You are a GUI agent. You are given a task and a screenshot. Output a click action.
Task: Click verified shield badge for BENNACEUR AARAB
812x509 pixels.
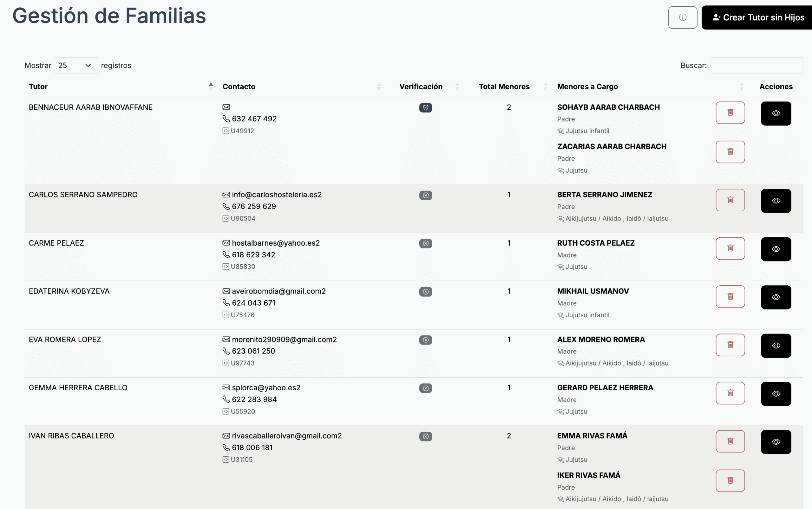click(x=425, y=108)
